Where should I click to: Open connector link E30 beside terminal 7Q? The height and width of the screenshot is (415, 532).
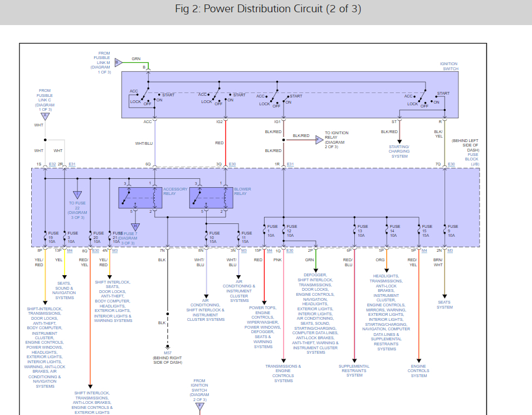pos(451,164)
